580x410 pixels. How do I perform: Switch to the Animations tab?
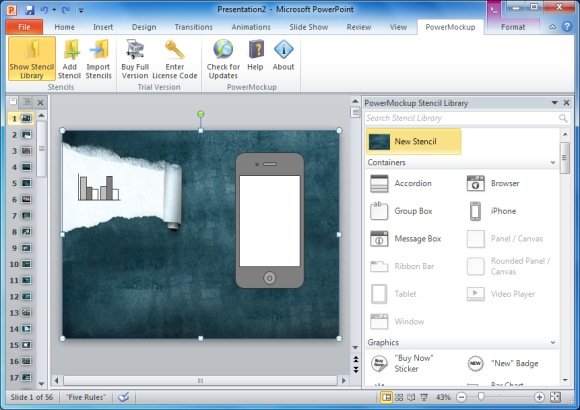pyautogui.click(x=251, y=27)
